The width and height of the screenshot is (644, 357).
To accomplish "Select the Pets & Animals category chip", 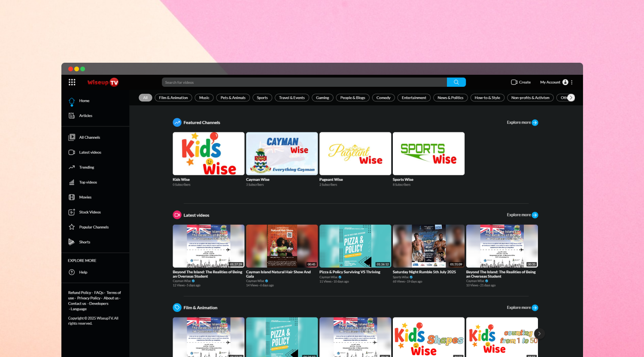I will pos(233,98).
